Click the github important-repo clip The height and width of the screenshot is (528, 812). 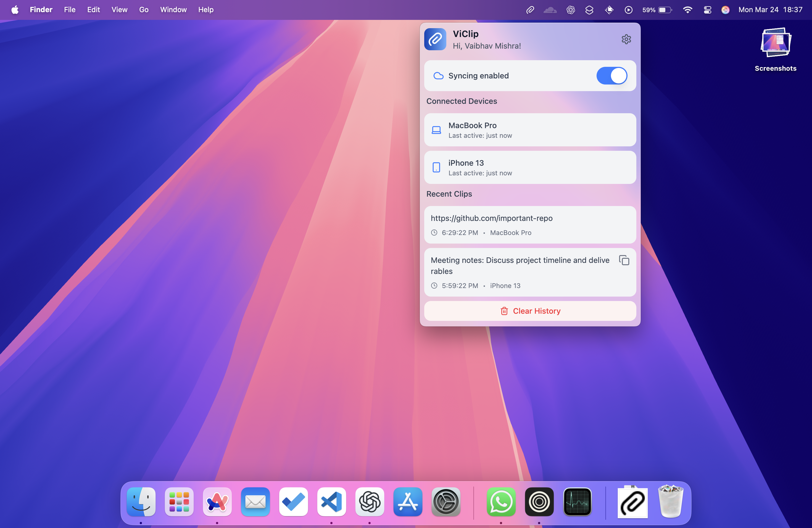point(530,225)
